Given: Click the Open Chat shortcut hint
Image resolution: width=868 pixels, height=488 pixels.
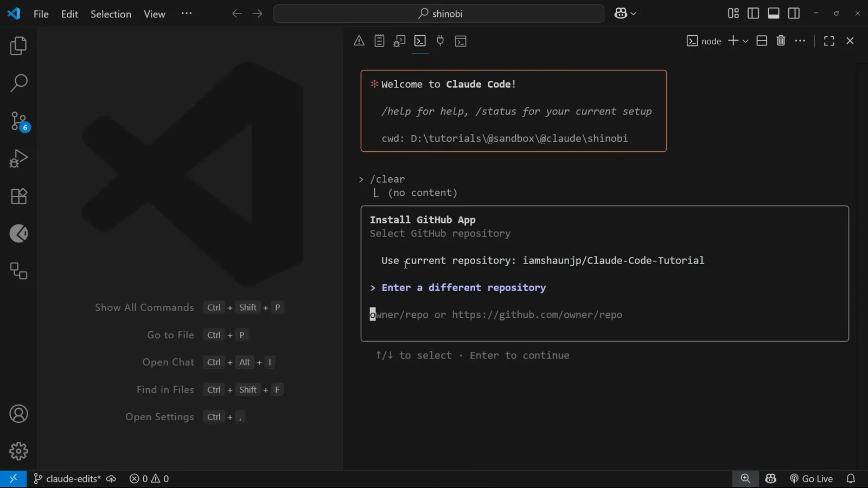Looking at the screenshot, I should coord(209,362).
